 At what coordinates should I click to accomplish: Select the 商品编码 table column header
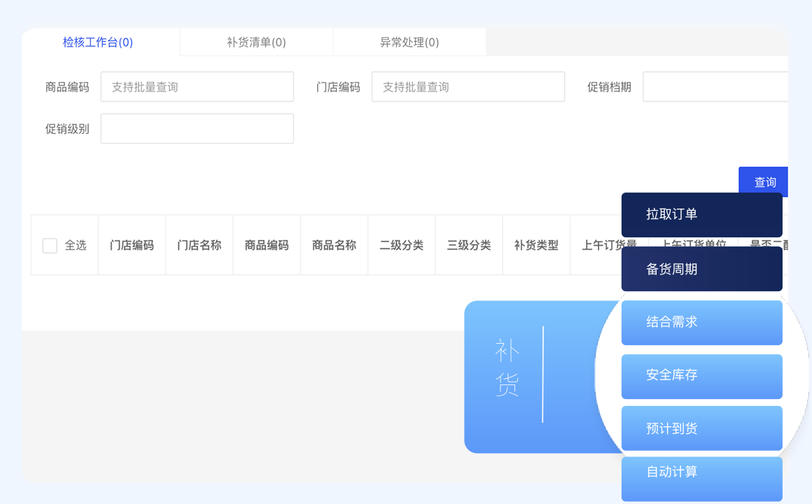[x=266, y=246]
